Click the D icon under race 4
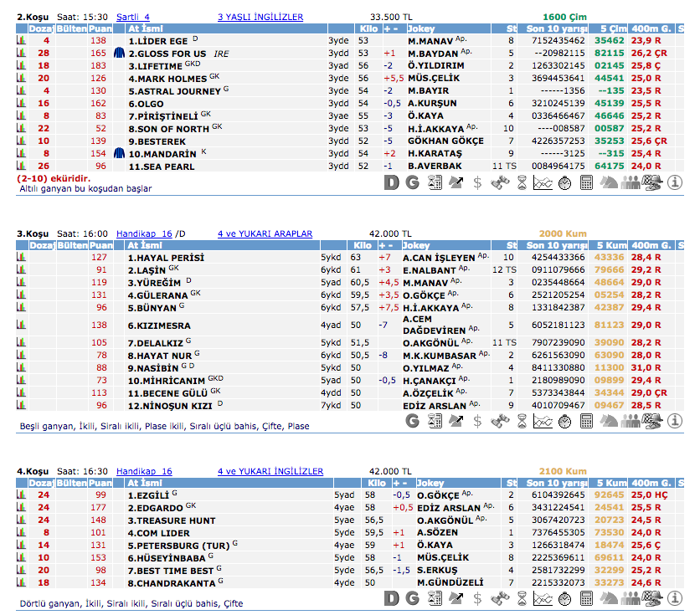This screenshot has height=615, width=700. [x=391, y=598]
